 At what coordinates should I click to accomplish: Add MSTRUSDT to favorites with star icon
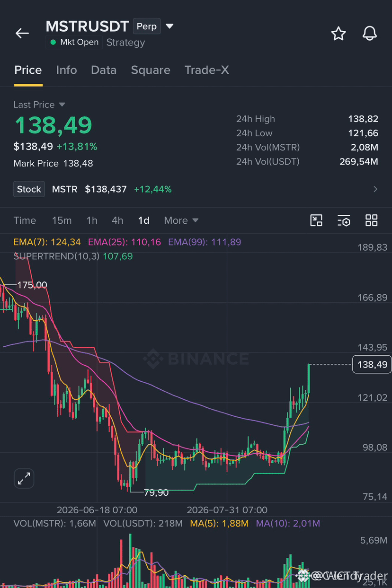338,34
